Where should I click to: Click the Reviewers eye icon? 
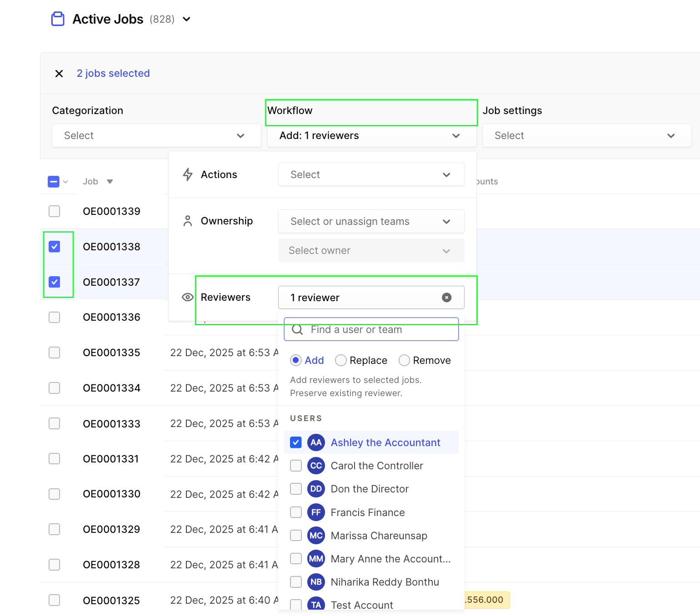point(188,298)
